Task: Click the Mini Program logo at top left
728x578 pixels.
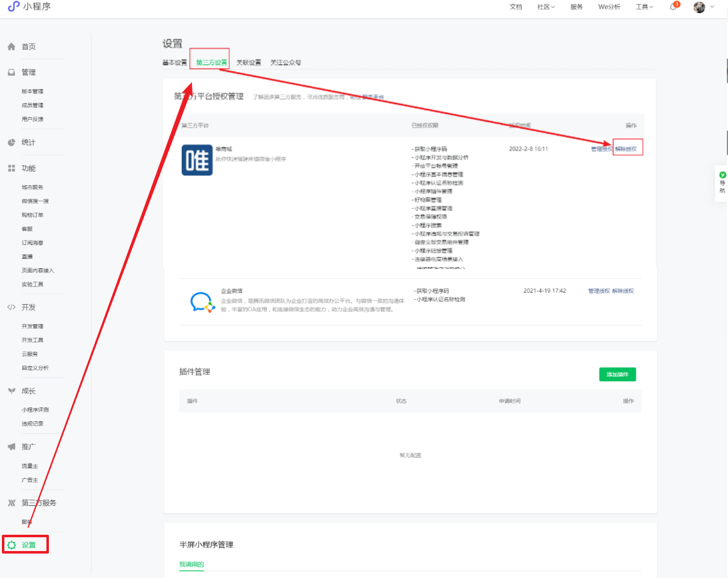Action: (14, 7)
